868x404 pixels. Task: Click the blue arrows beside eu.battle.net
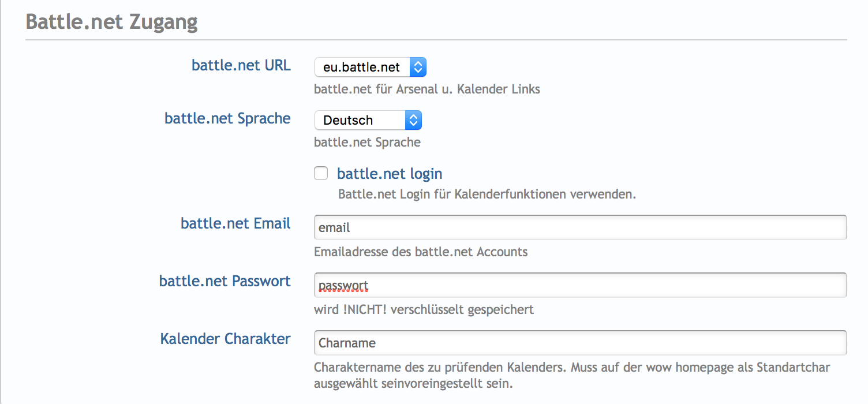(418, 67)
